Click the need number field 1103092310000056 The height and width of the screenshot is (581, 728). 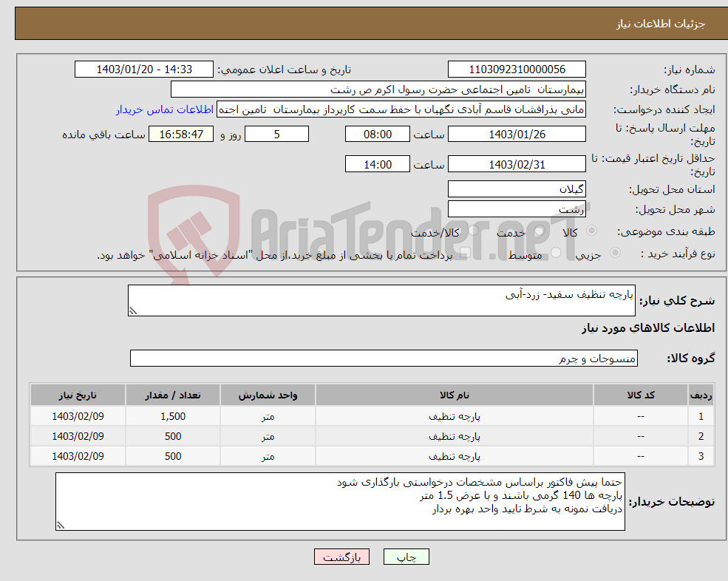click(x=517, y=69)
